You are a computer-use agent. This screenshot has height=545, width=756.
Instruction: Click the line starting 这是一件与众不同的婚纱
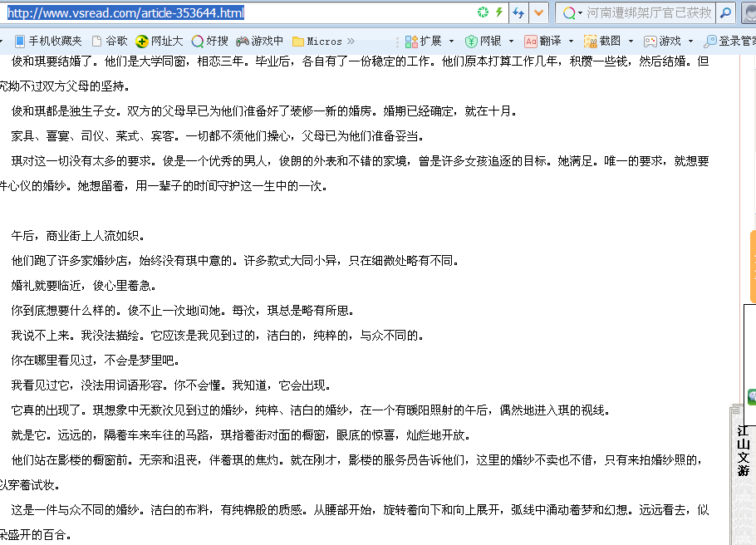(x=361, y=510)
